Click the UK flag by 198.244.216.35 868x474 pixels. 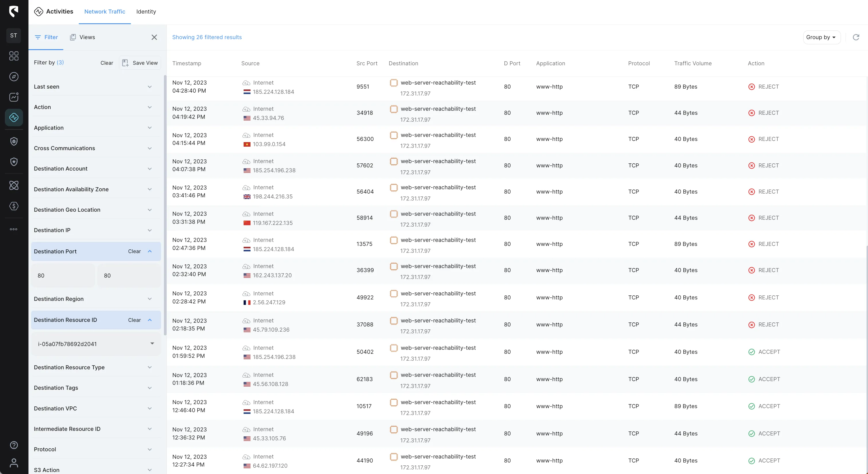click(x=247, y=197)
